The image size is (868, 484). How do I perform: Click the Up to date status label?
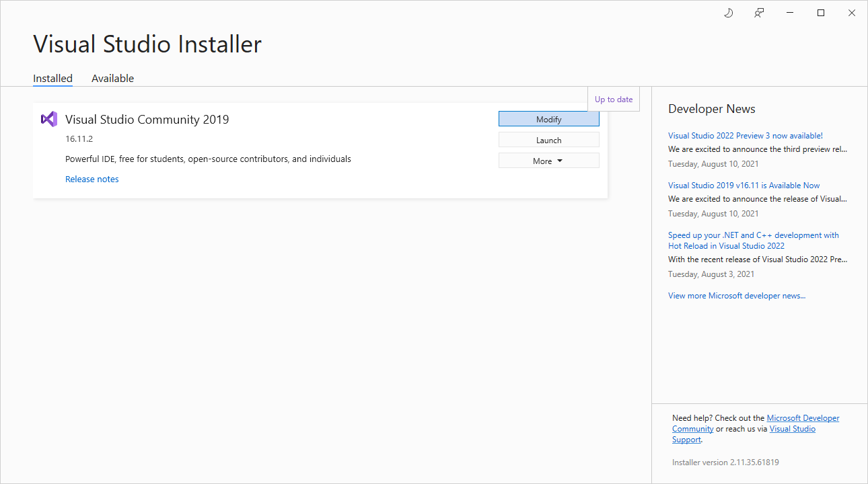pyautogui.click(x=614, y=99)
